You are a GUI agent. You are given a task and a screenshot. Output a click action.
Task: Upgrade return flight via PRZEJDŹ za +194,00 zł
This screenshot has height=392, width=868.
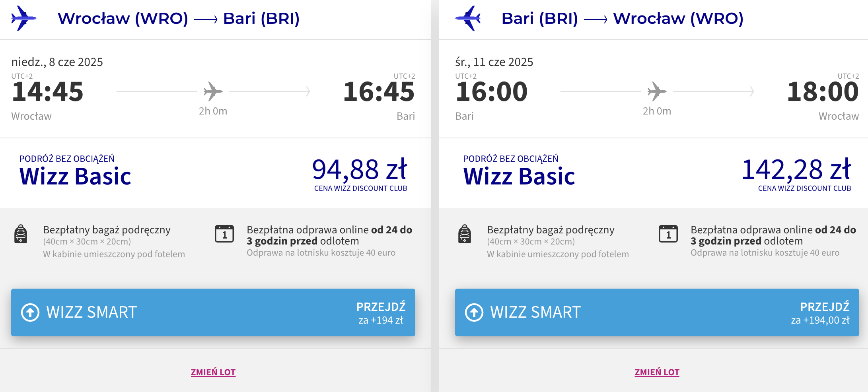[x=820, y=313]
